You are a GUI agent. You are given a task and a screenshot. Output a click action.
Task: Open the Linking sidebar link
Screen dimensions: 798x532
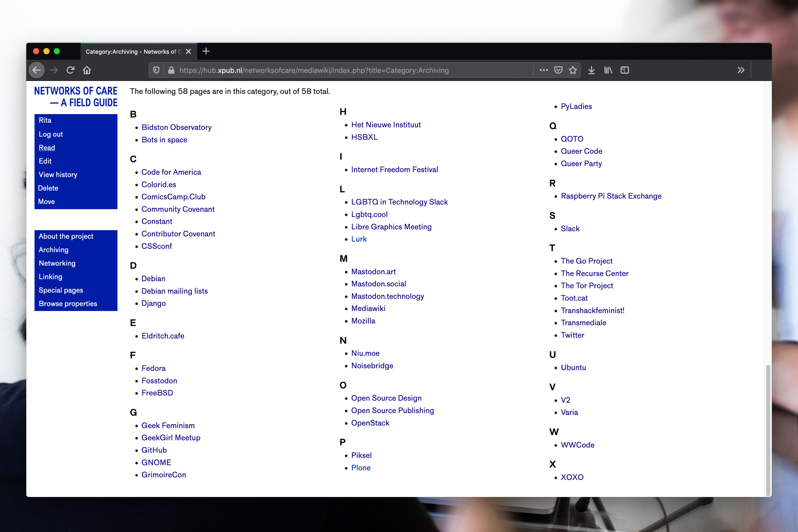(x=51, y=277)
